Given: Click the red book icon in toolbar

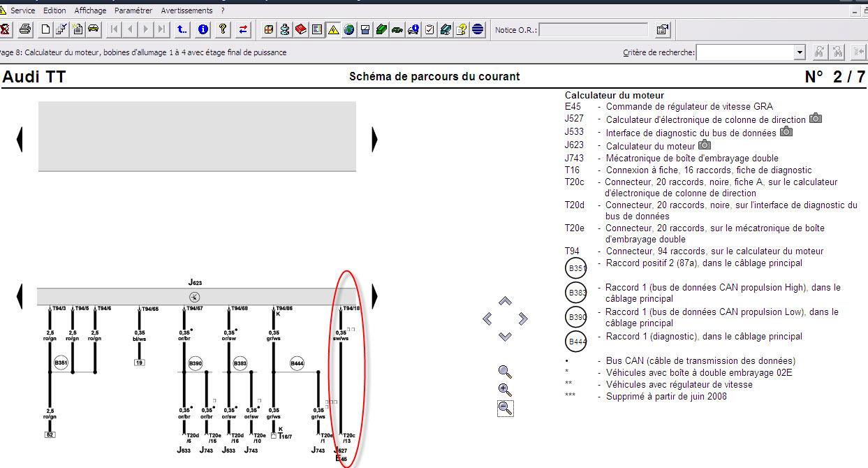Looking at the screenshot, I should tap(301, 29).
